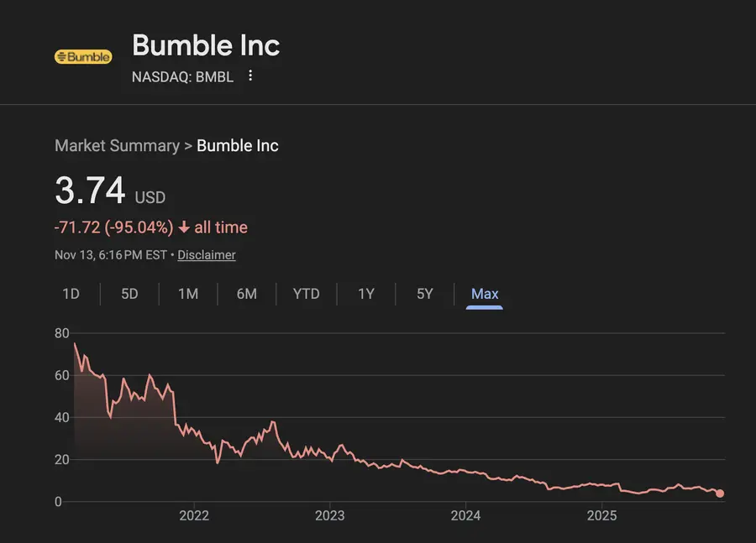Open the Disclaimer link
The image size is (756, 543).
(207, 255)
